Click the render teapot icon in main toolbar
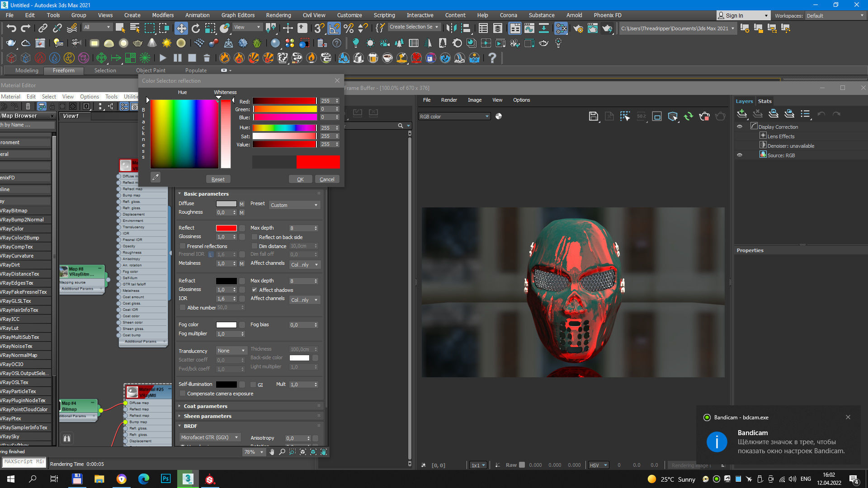Image resolution: width=868 pixels, height=488 pixels. pyautogui.click(x=607, y=28)
